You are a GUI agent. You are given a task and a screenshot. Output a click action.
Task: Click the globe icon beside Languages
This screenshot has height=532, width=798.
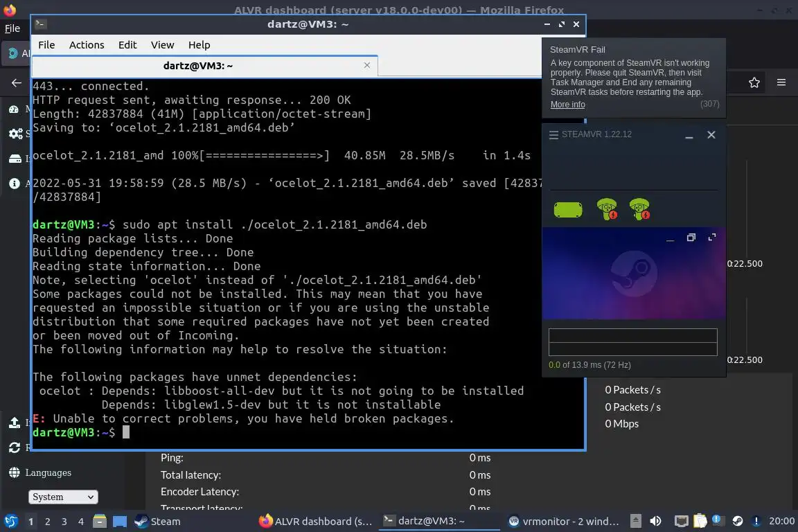pos(15,472)
